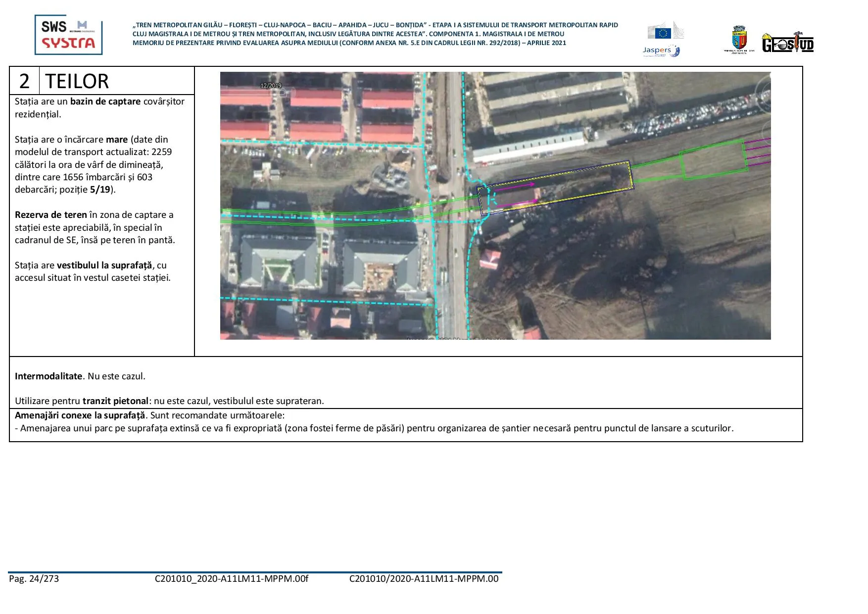Viewport: 868px width, 614px height.
Task: Click the station number 2 cell
Action: coord(24,81)
